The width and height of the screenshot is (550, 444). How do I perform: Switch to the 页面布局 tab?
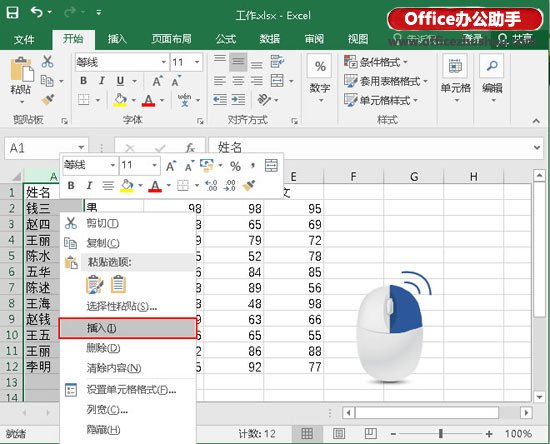pos(172,39)
